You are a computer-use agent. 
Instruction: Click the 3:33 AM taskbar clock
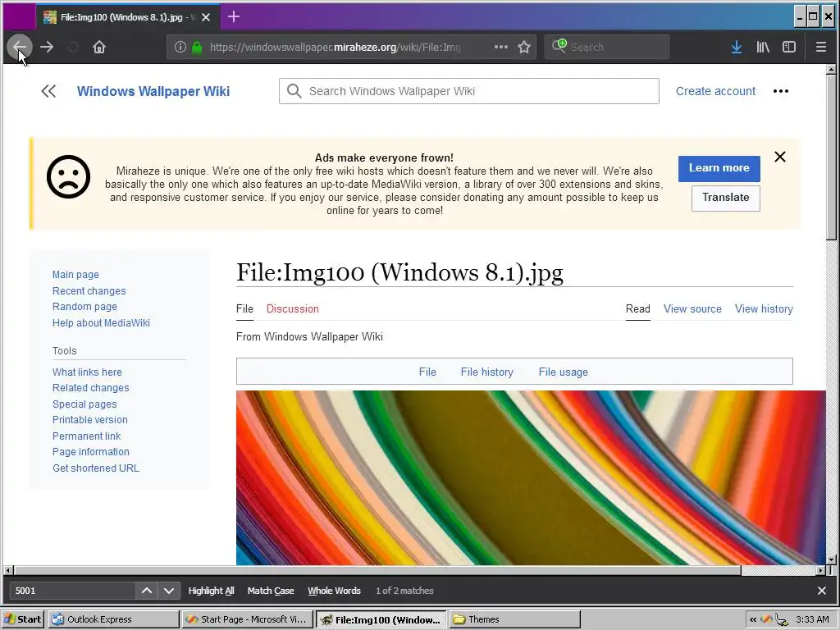pos(812,619)
